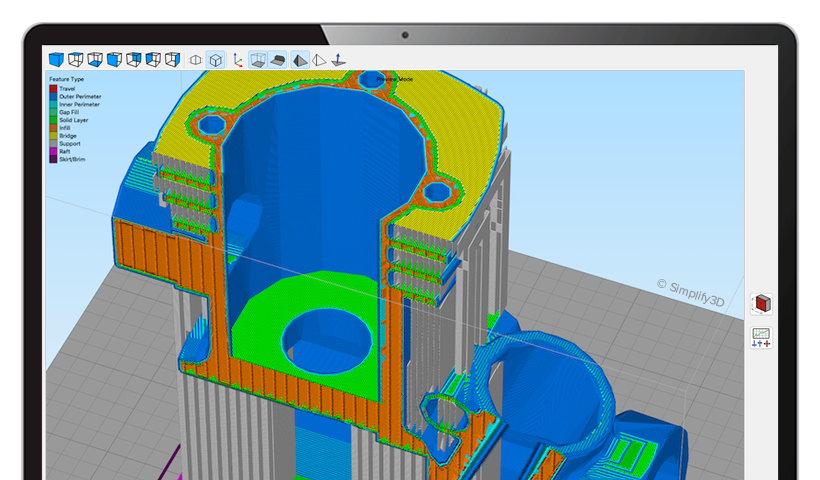The width and height of the screenshot is (820, 480).
Task: Enable orthographic projection view
Action: pos(196,59)
